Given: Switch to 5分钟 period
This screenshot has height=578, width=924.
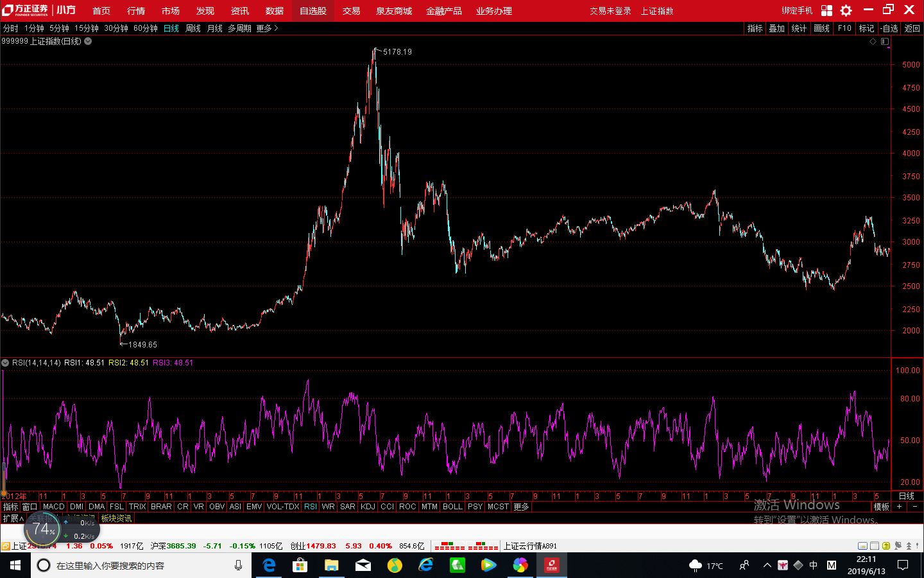Looking at the screenshot, I should coord(59,28).
